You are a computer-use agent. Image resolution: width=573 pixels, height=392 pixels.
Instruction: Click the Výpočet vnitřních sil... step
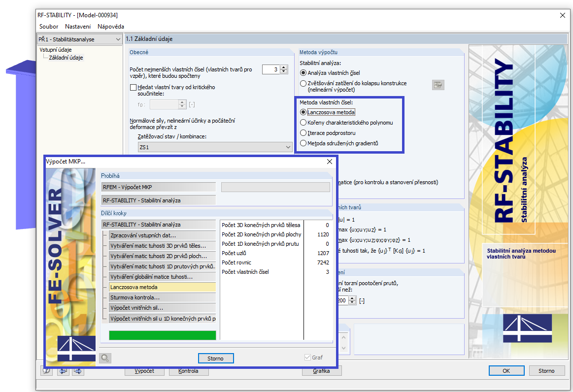coord(163,308)
